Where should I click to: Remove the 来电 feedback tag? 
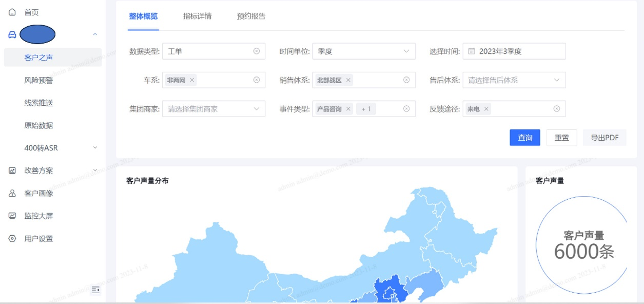[x=486, y=109]
